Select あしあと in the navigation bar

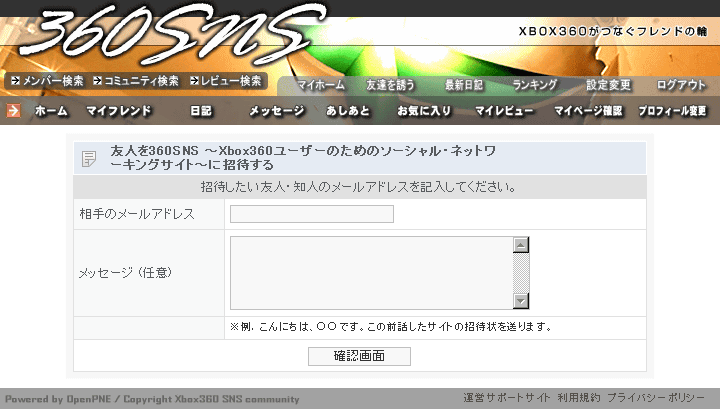click(x=348, y=111)
